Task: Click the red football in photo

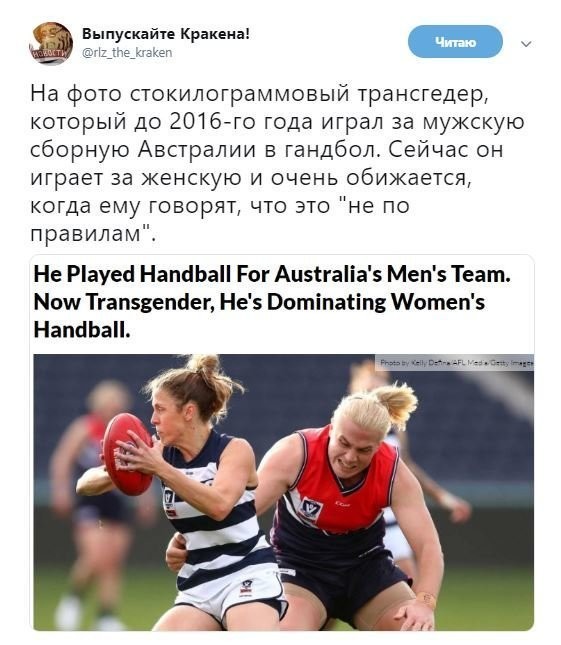Action: (x=126, y=454)
